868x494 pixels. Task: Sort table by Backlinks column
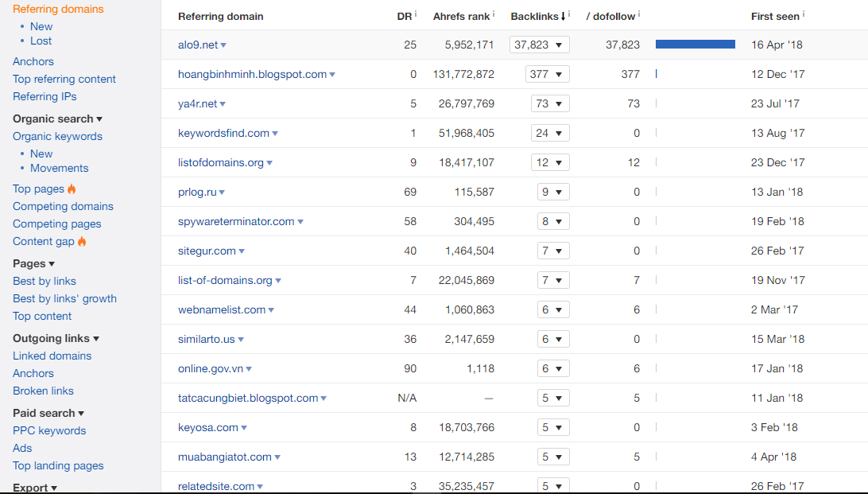(x=538, y=17)
